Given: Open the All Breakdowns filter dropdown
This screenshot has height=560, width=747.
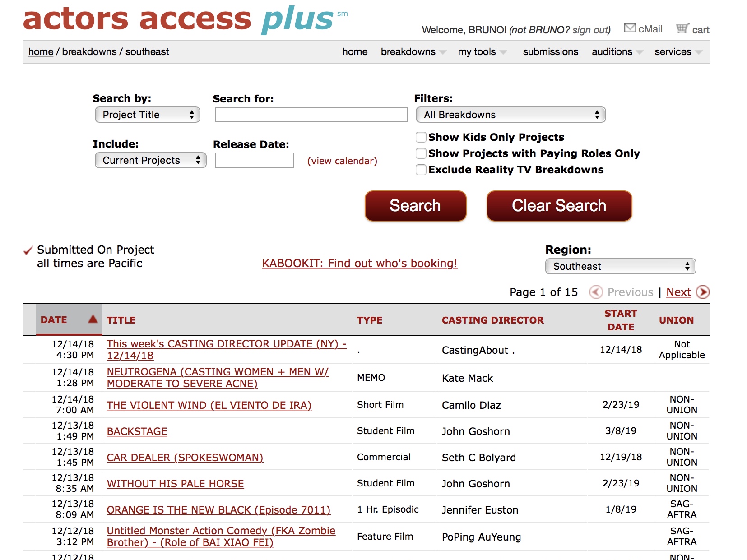Looking at the screenshot, I should tap(510, 115).
